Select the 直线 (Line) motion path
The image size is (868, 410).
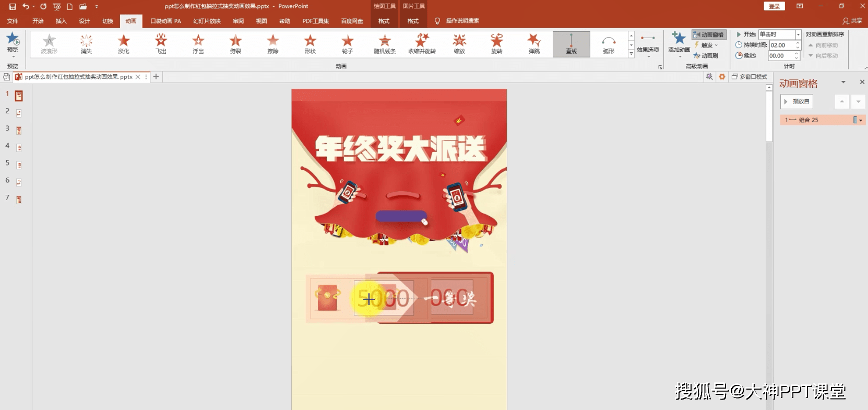tap(572, 44)
